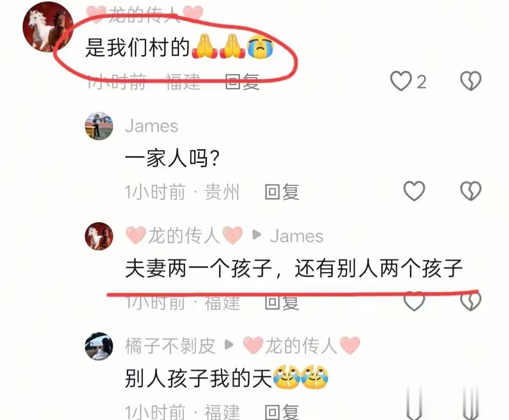Open small horse avatar in the reply thread
Image resolution: width=509 pixels, height=420 pixels.
[x=99, y=236]
